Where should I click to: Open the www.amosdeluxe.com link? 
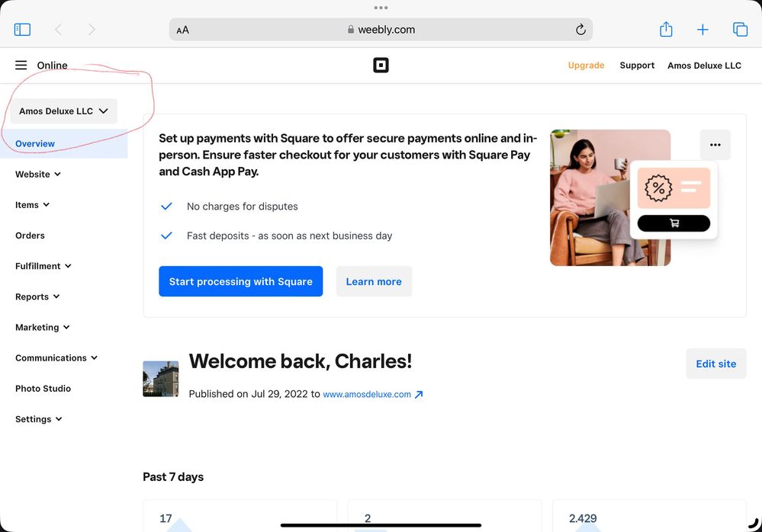point(367,395)
